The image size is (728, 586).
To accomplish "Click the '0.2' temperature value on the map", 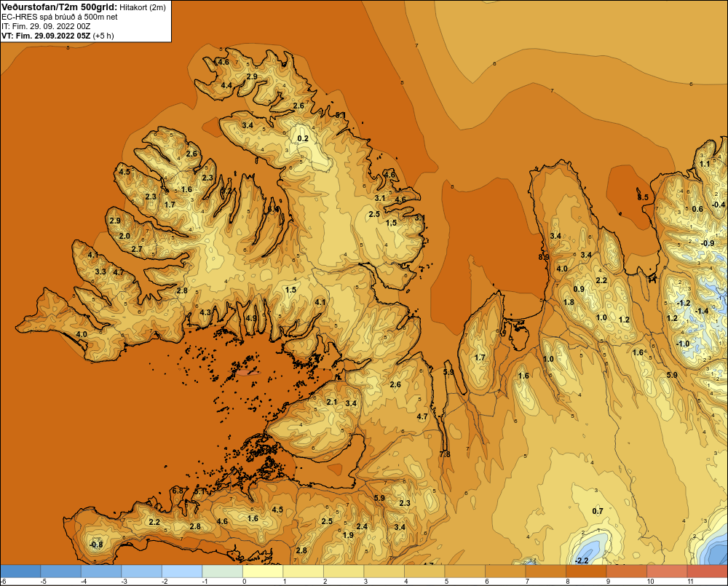I will (x=303, y=138).
